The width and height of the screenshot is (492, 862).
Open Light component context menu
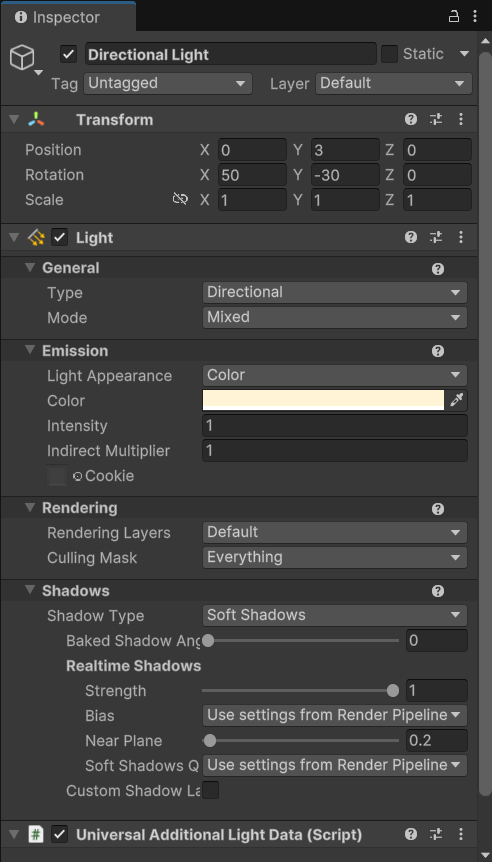pos(461,237)
